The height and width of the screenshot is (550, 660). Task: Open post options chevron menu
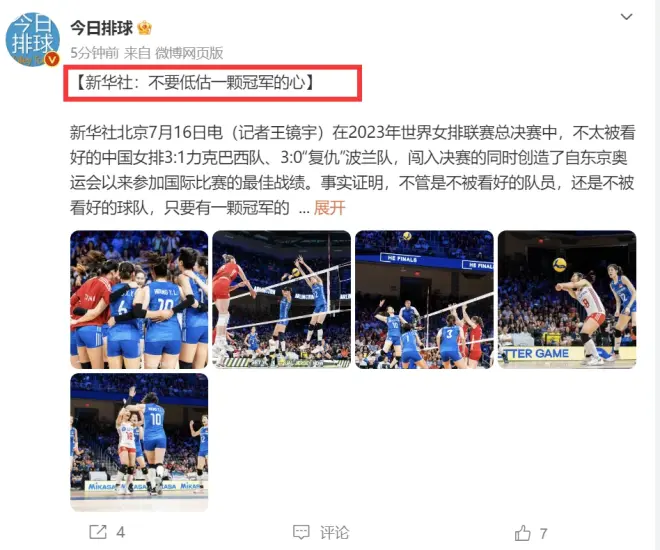[627, 17]
